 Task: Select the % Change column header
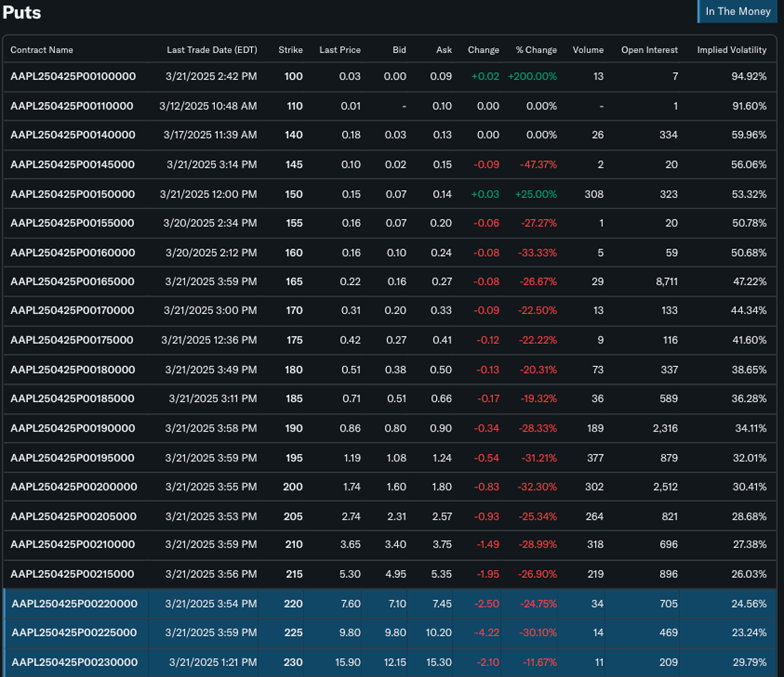tap(536, 50)
